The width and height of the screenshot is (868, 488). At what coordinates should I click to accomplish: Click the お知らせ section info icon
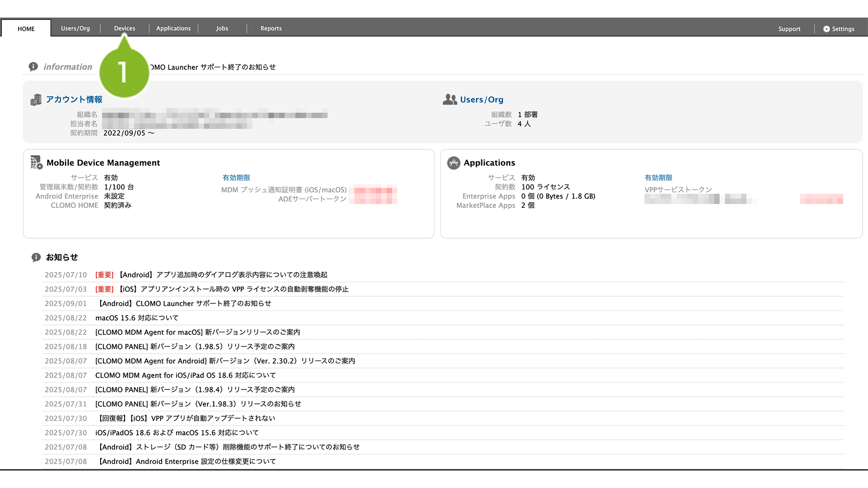(x=36, y=257)
